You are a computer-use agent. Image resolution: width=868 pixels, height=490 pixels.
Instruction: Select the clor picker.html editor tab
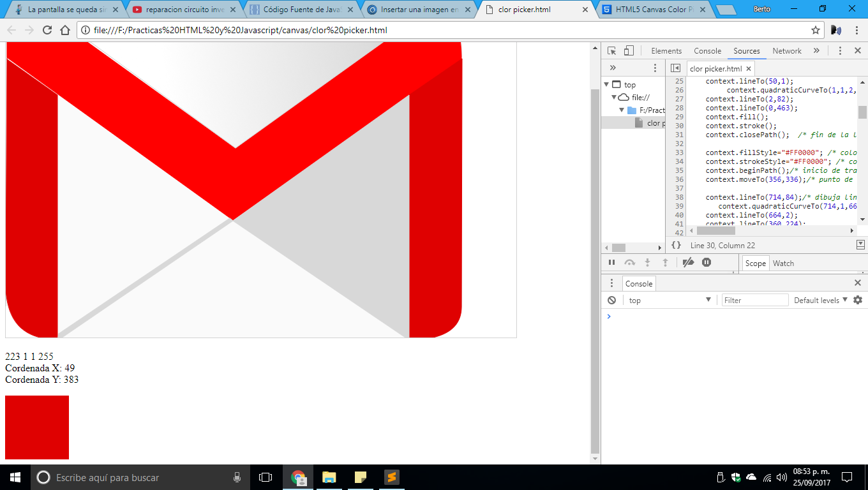click(720, 69)
